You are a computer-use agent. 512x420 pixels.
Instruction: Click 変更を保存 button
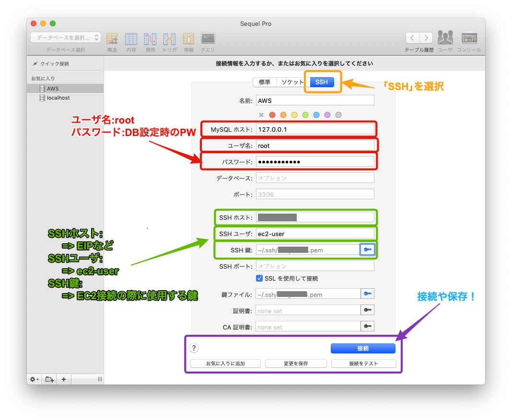[x=296, y=363]
